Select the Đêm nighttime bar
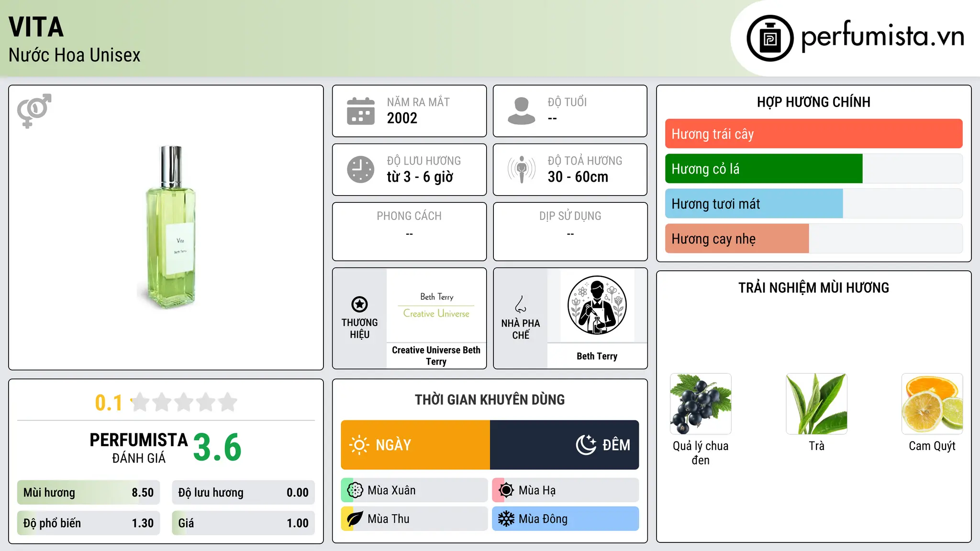Image resolution: width=980 pixels, height=551 pixels. (x=565, y=445)
